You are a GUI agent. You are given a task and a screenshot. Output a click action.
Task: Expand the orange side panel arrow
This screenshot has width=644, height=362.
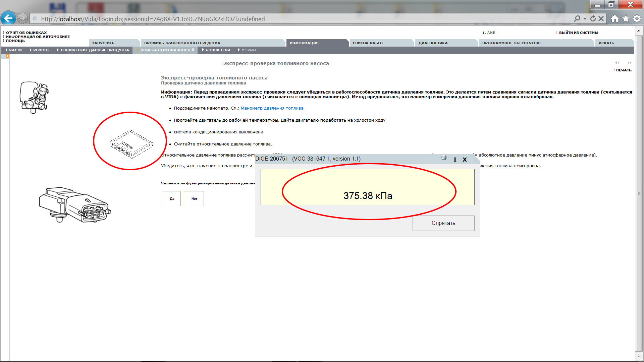(x=7, y=56)
